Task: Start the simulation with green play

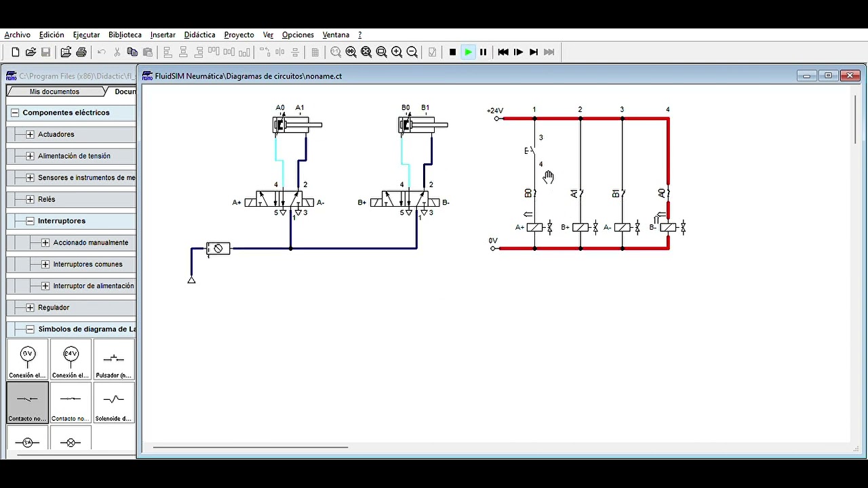Action: coord(468,52)
